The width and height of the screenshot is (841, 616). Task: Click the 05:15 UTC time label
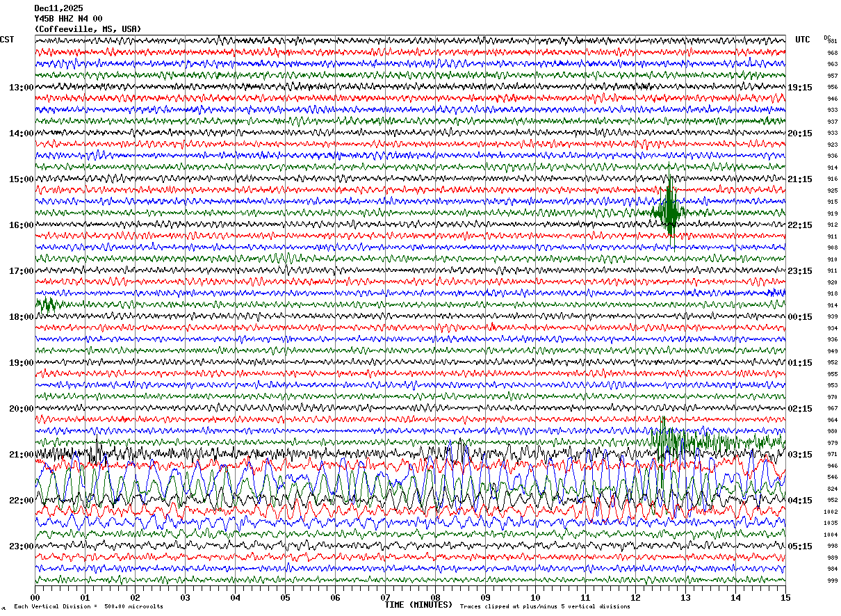[x=800, y=546]
